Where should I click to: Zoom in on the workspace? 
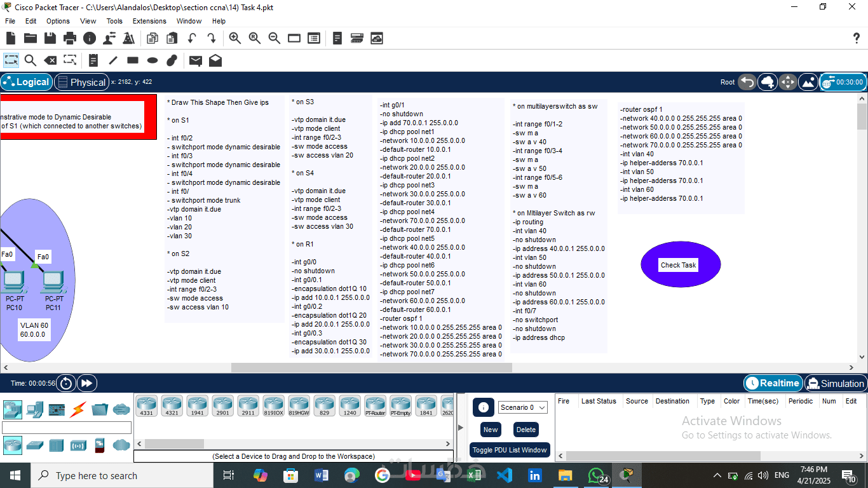tap(235, 38)
